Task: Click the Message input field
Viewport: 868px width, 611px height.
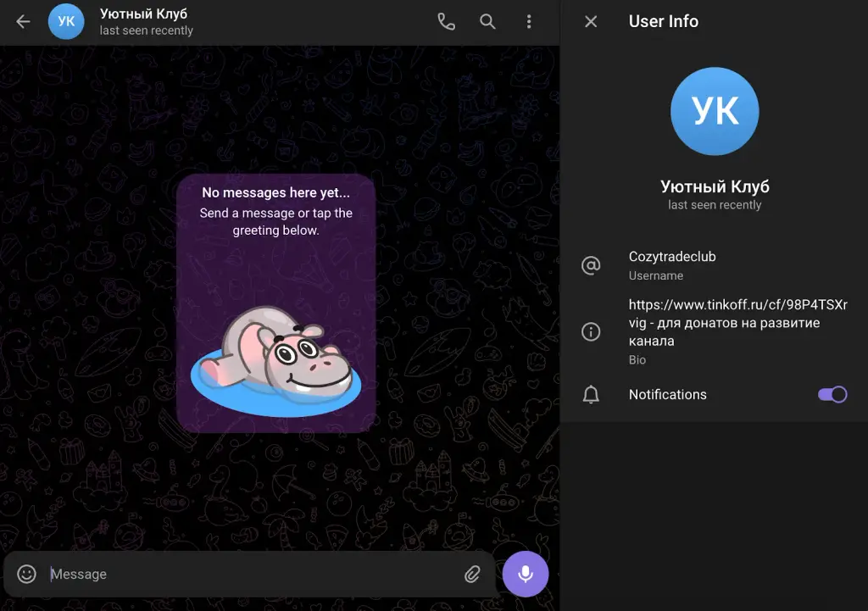Action: pos(249,574)
